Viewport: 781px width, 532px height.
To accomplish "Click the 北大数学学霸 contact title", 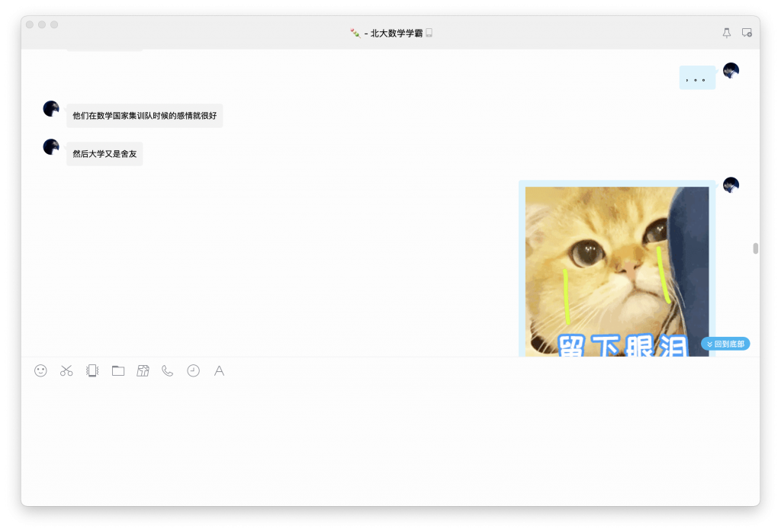I will pyautogui.click(x=396, y=33).
